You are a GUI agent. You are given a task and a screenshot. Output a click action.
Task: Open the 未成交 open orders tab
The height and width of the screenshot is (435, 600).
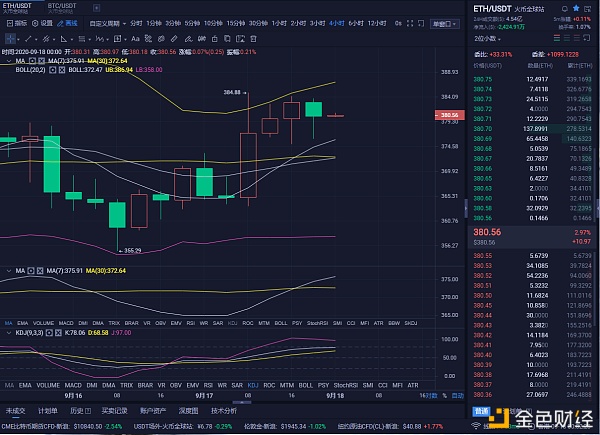[x=16, y=410]
